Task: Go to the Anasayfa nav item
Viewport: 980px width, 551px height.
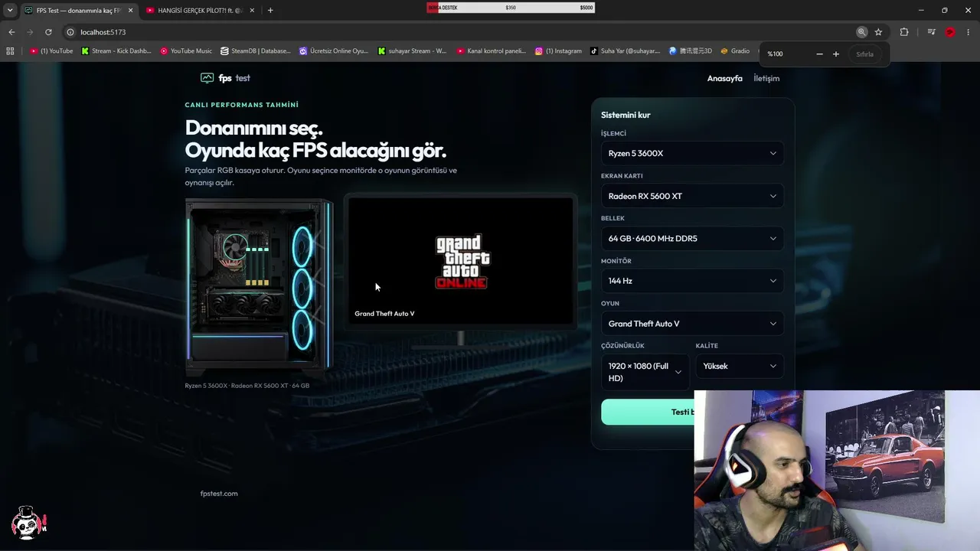Action: pyautogui.click(x=724, y=78)
